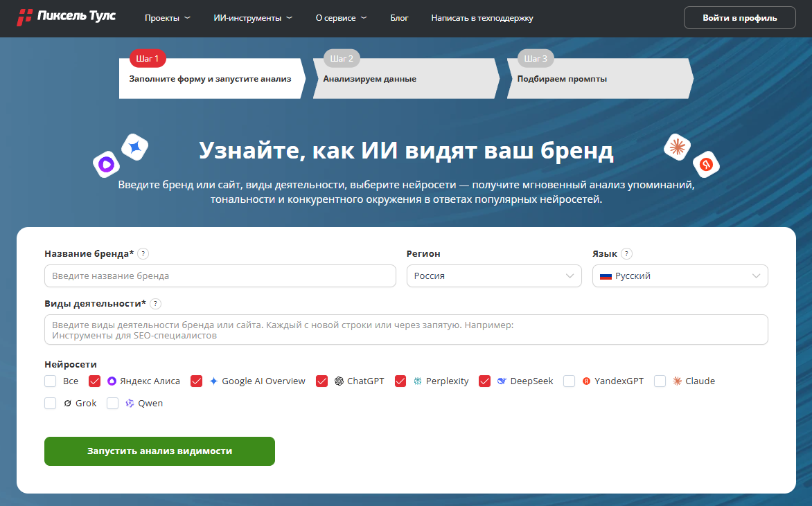Uncheck the ChatGPT checkbox
812x506 pixels.
click(x=321, y=381)
